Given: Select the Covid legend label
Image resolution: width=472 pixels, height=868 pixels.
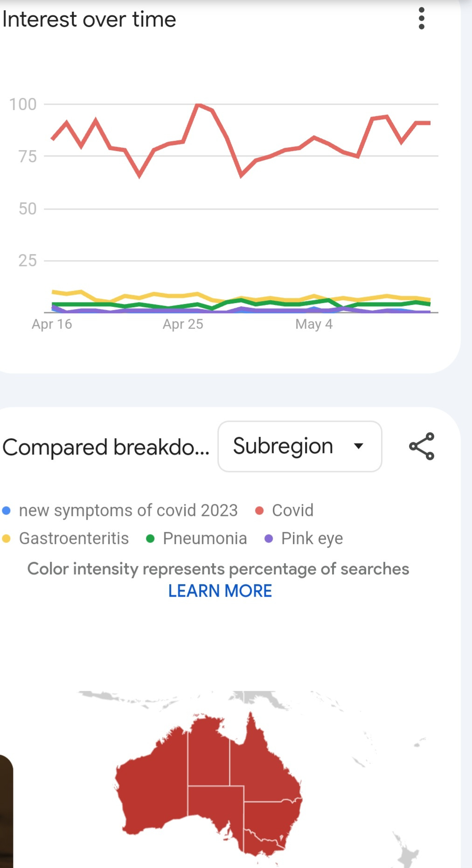Looking at the screenshot, I should [x=292, y=510].
